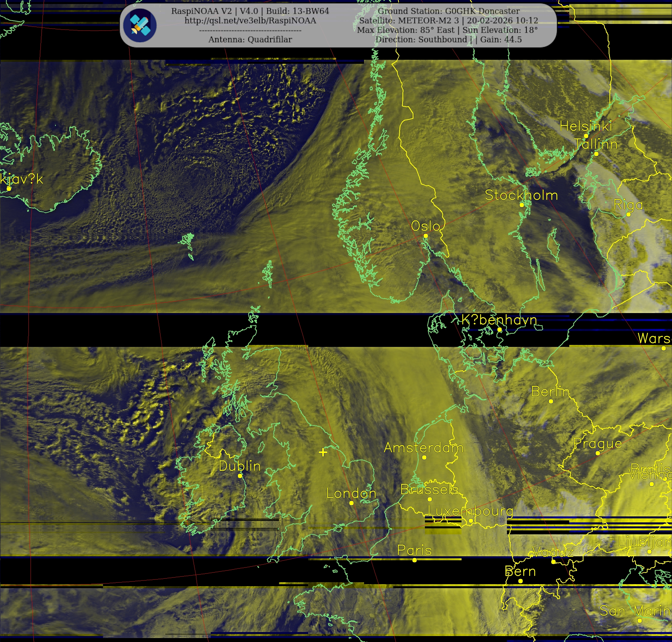Screen dimensions: 672x642
Task: Click the Helsinki city label
Action: coord(585,126)
